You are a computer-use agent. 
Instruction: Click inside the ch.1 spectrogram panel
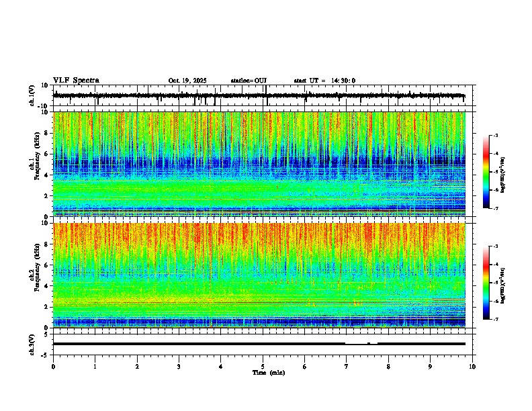[259, 164]
